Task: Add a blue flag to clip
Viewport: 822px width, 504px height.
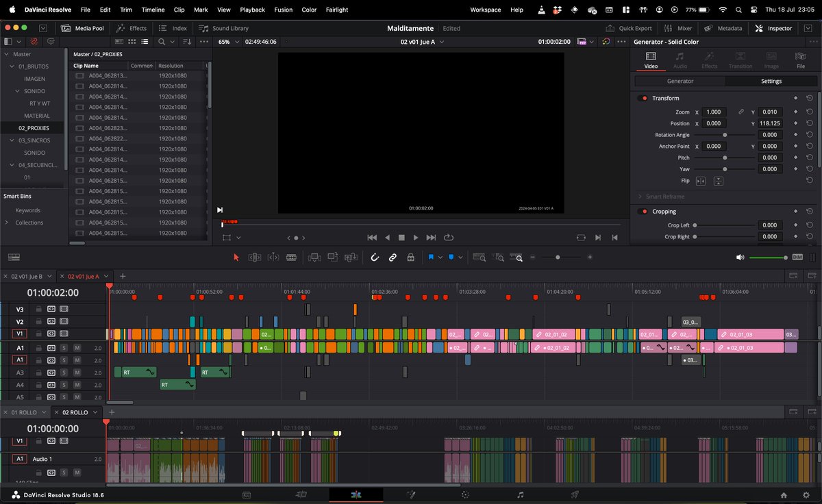Action: (x=431, y=257)
